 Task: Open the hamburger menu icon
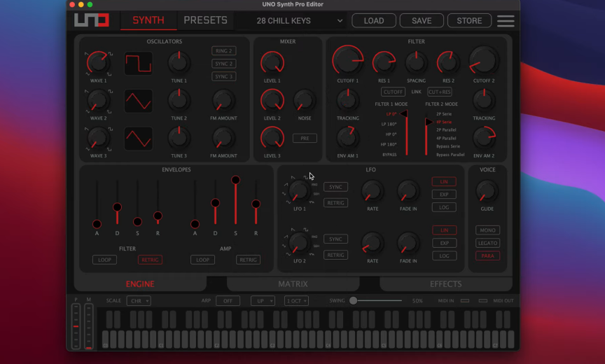click(505, 20)
